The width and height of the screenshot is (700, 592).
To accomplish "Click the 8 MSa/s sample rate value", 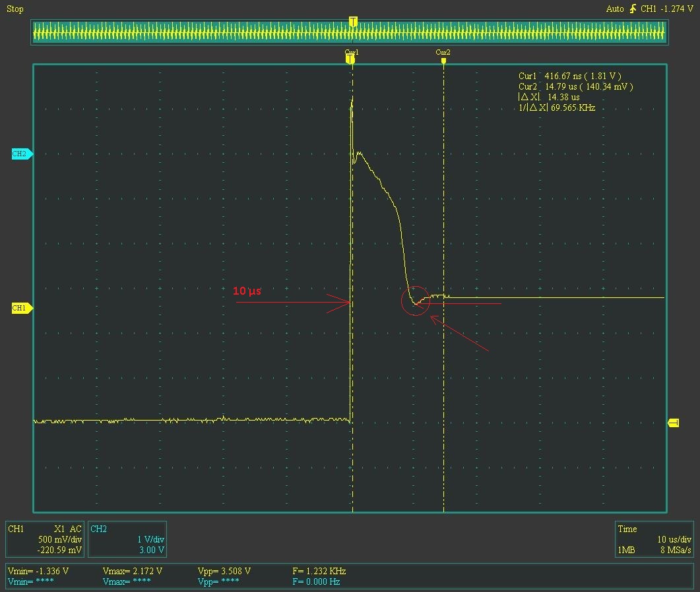I will click(x=676, y=550).
